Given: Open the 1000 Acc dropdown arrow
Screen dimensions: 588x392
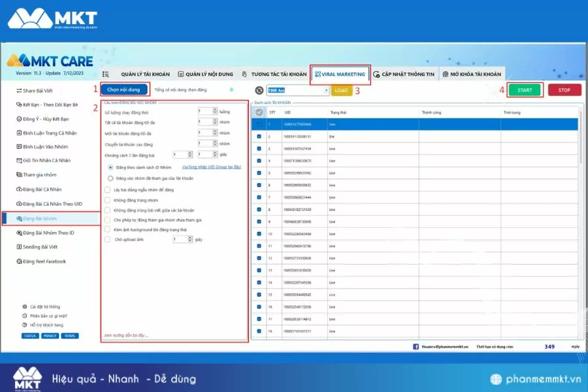Looking at the screenshot, I should (326, 90).
